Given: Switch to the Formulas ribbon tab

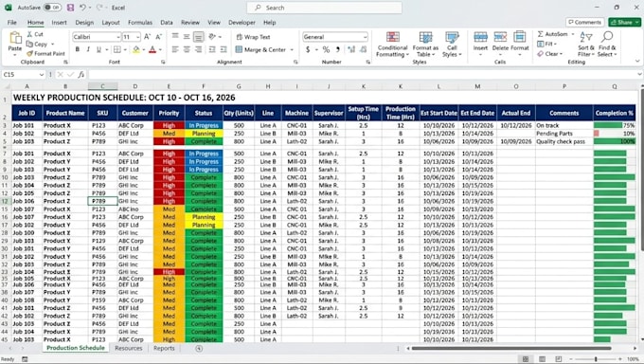Looking at the screenshot, I should [140, 23].
